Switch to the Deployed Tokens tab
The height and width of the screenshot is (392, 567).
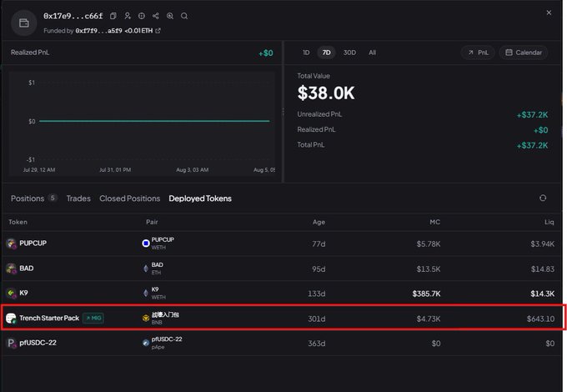coord(200,199)
